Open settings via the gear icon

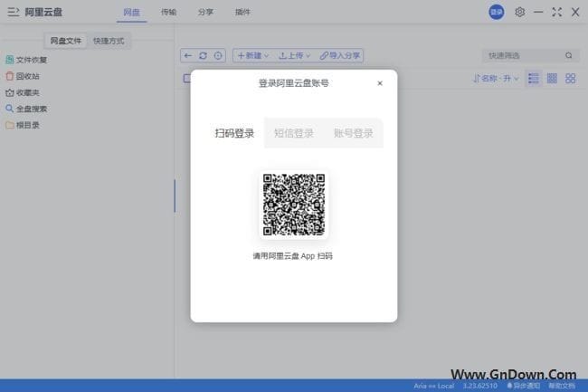519,12
